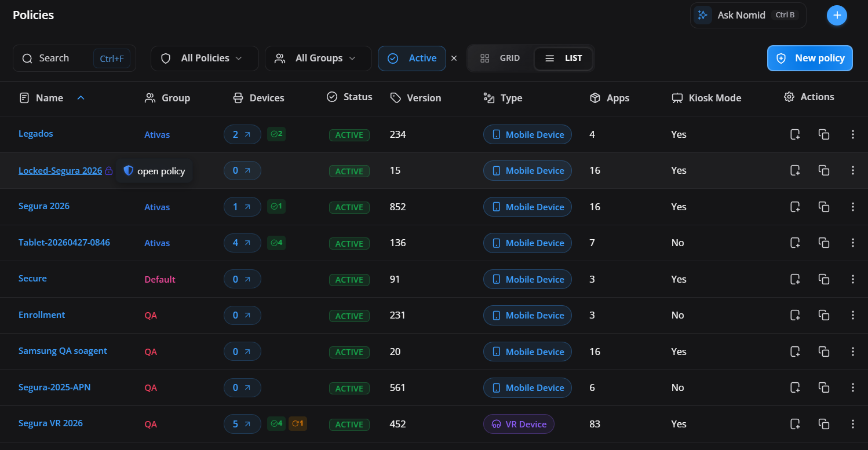The height and width of the screenshot is (450, 868).
Task: Duplicate Segura 2026 with copy icon
Action: click(823, 207)
